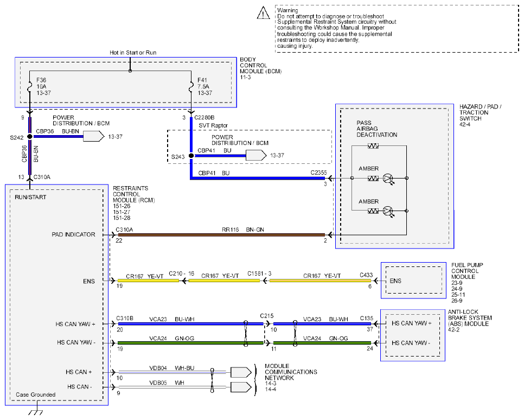The width and height of the screenshot is (524, 420).
Task: Open the Anti-Lock Brake System (ABS) Module 42-2 label
Action: coord(470,320)
